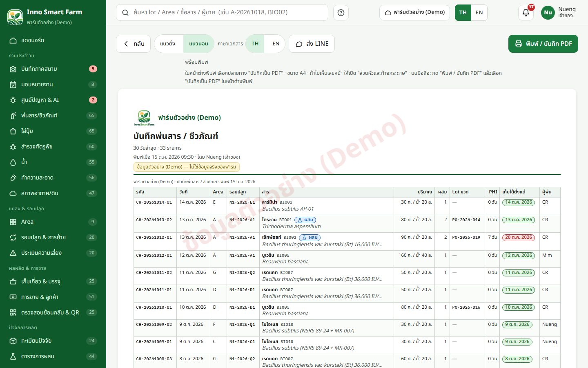This screenshot has width=588, height=368.
Task: Go to สำรวจศัตรูพืช menu
Action: pos(53,147)
